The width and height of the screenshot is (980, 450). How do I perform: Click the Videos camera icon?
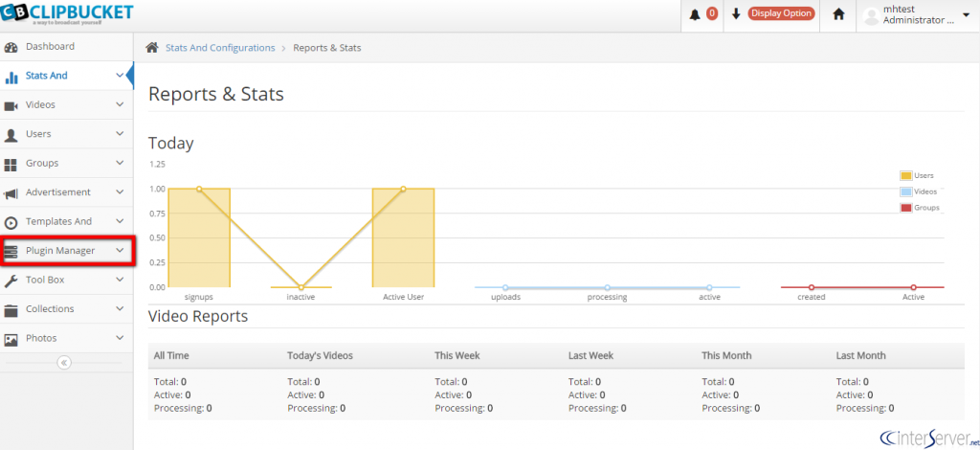pos(11,105)
